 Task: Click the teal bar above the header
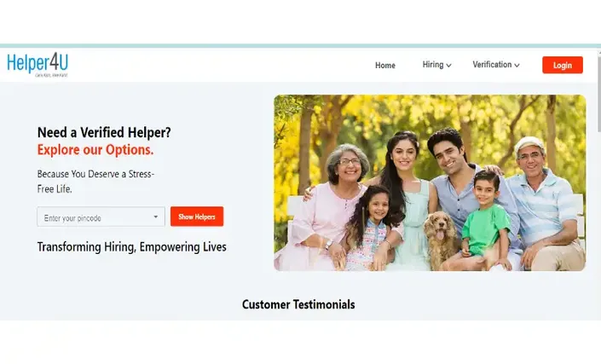point(300,45)
